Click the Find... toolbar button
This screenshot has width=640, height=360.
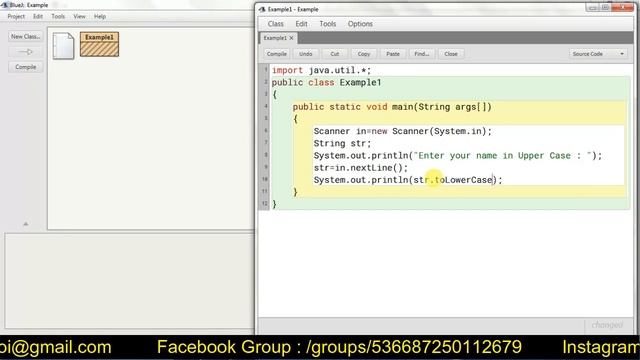tap(422, 54)
